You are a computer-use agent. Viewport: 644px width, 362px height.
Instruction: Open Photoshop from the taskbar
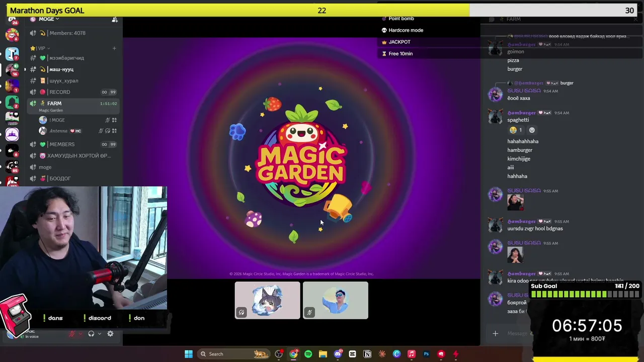pos(426,354)
